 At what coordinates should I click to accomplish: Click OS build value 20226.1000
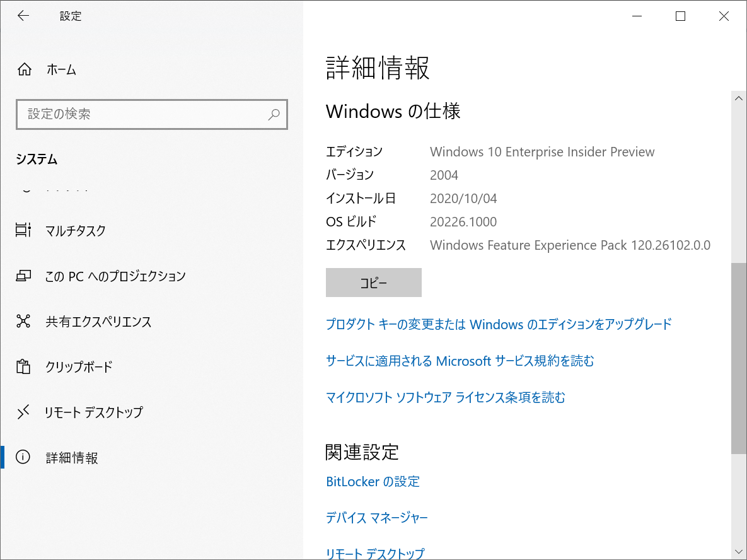click(x=463, y=221)
